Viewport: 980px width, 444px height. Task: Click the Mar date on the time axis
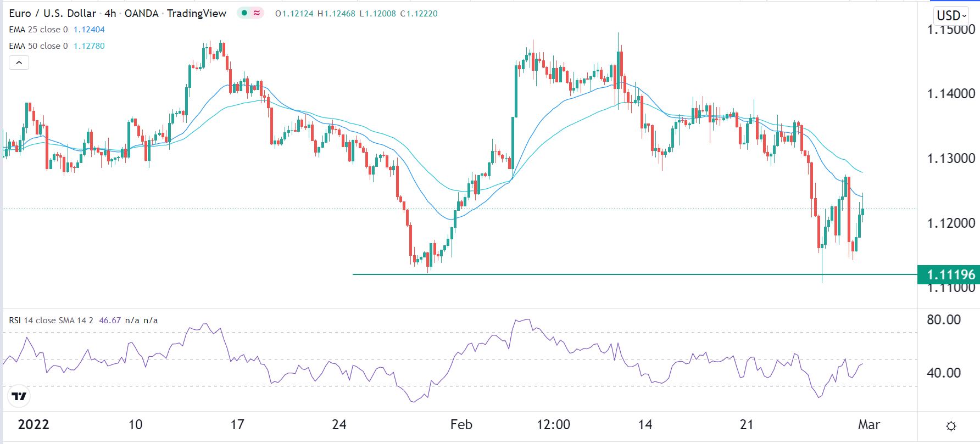[868, 424]
